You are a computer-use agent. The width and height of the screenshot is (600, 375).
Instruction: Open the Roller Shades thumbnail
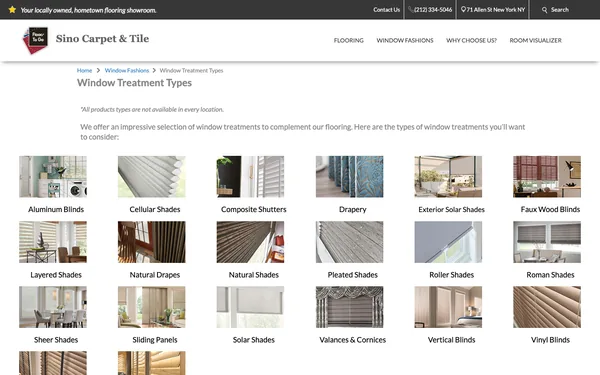pos(448,242)
